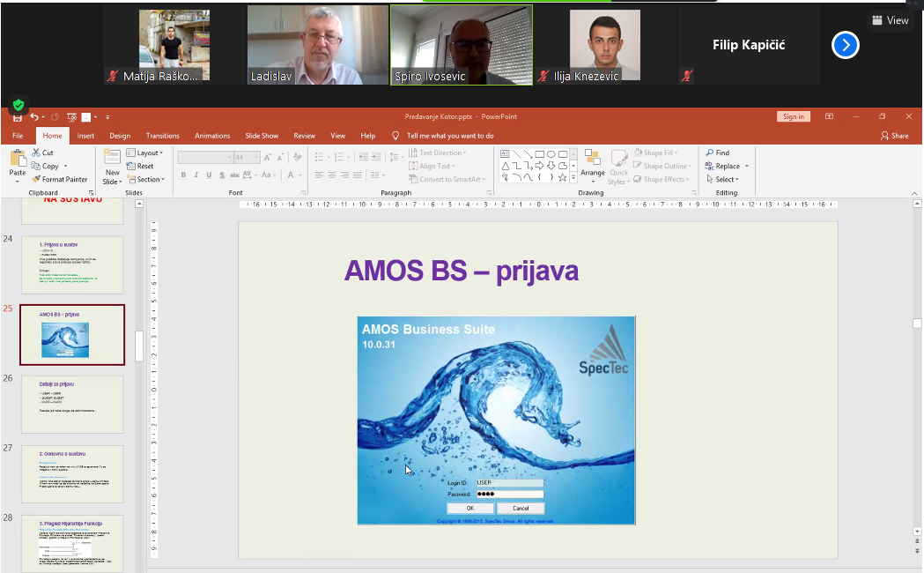This screenshot has height=573, width=924.
Task: Click the slide thumbnail panel scrollbar handle
Action: coord(139,346)
